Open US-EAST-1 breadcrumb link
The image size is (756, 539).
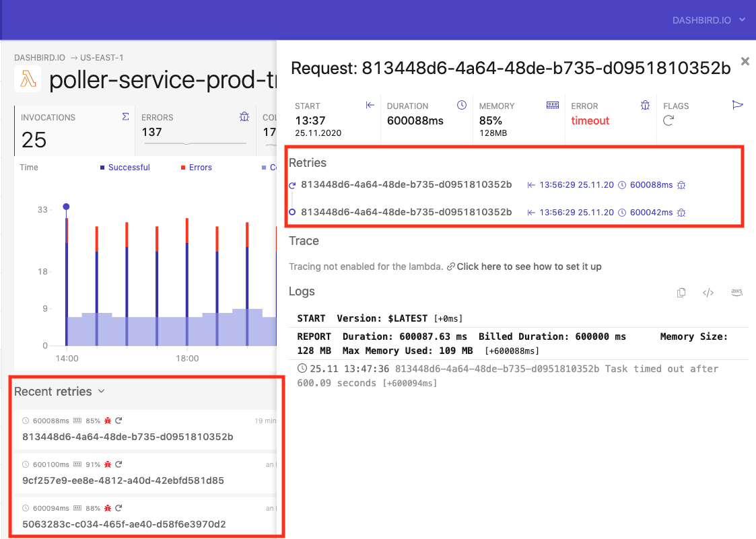click(102, 58)
